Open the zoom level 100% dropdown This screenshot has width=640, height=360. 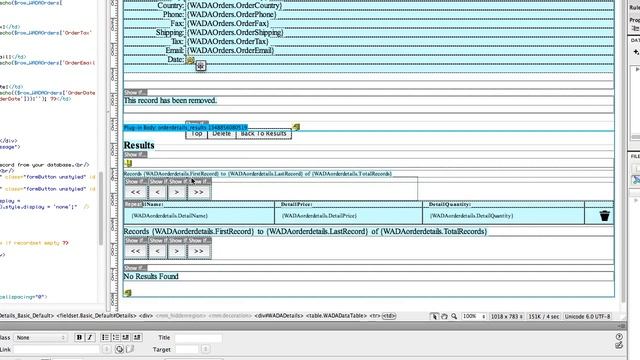pos(474,316)
